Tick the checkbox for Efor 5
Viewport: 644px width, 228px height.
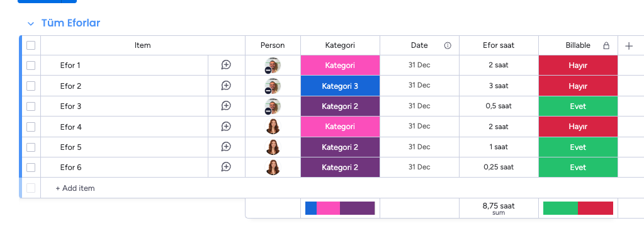[x=31, y=147]
